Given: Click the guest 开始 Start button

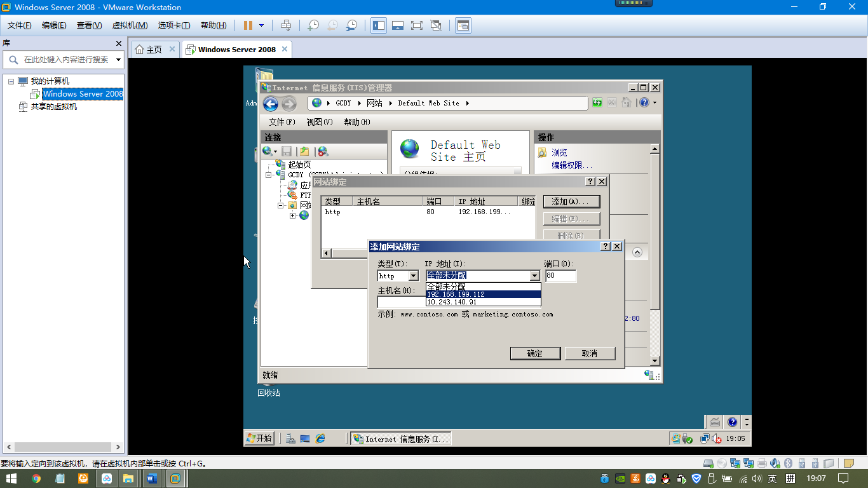Looking at the screenshot, I should click(x=259, y=438).
